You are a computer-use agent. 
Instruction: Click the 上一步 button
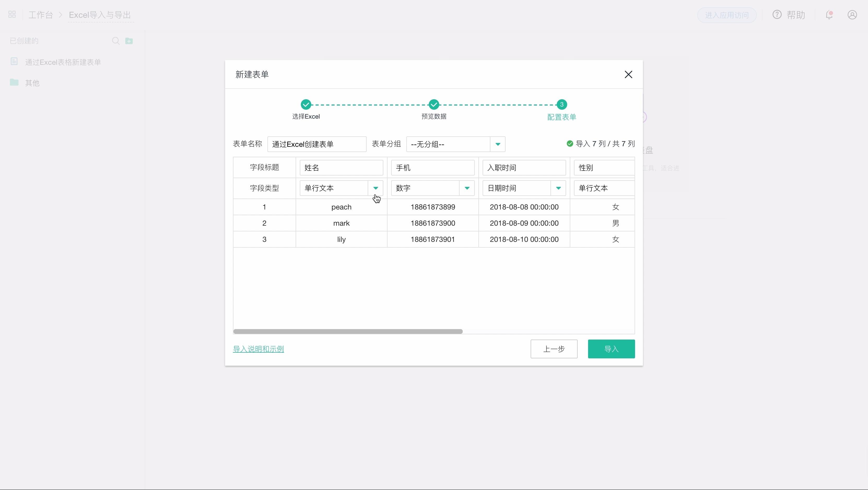tap(554, 349)
